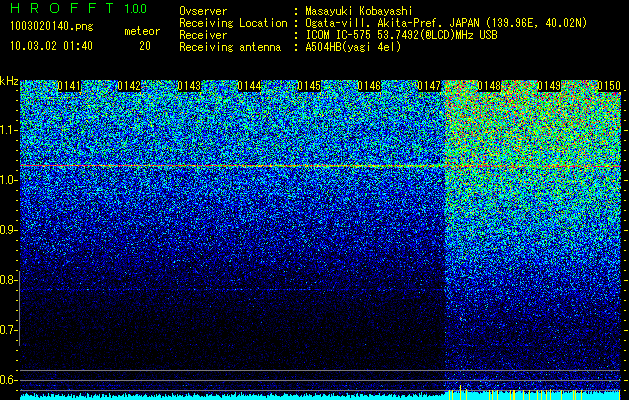This screenshot has height=400, width=629.
Task: Click the kHz axis unit label
Action: (9, 81)
